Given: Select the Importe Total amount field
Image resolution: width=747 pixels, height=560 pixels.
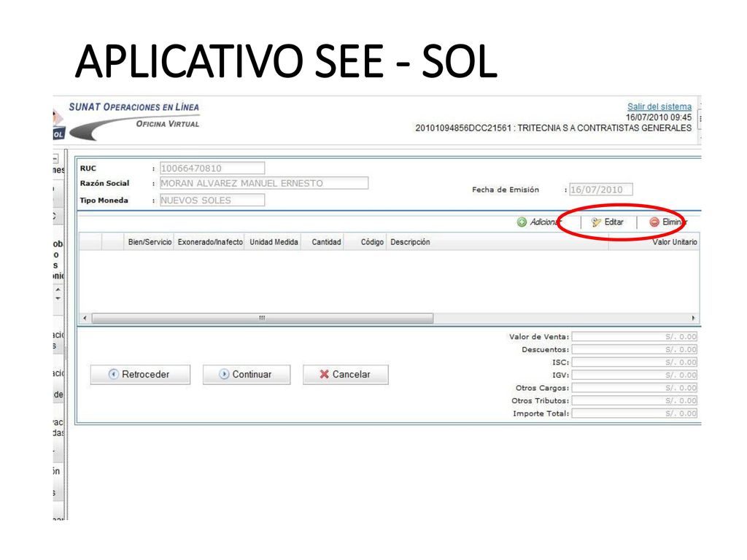Looking at the screenshot, I should 635,413.
